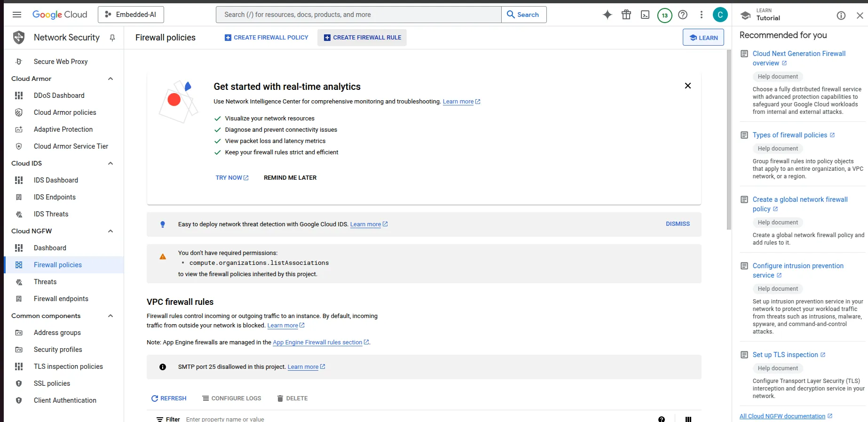Screen dimensions: 868x422
Task: Open Adaptive Protection sidebar item
Action: [x=64, y=129]
